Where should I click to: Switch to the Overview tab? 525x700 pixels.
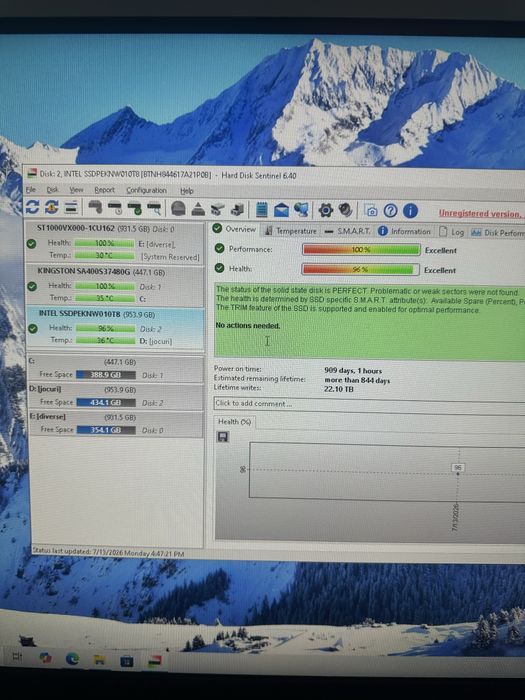[234, 229]
